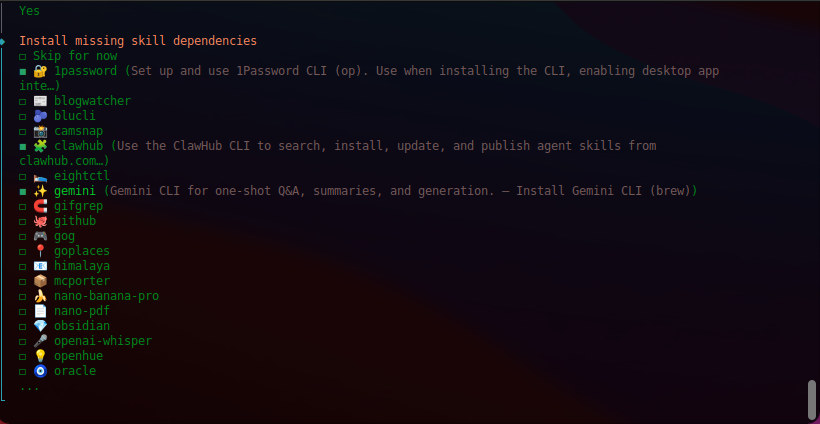820x424 pixels.
Task: Click the Install missing skill dependencies heading
Action: (x=137, y=41)
